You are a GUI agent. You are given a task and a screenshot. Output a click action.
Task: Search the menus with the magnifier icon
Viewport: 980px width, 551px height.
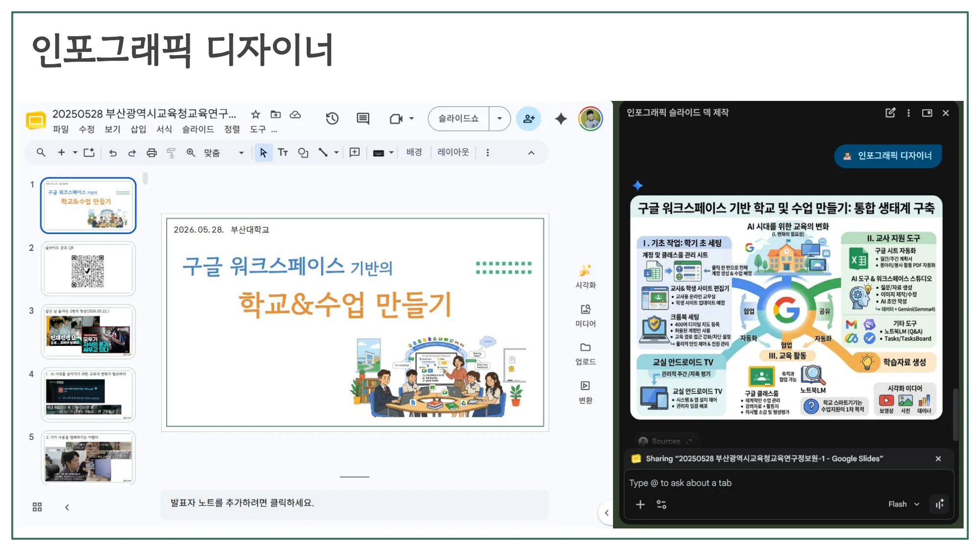pos(41,153)
